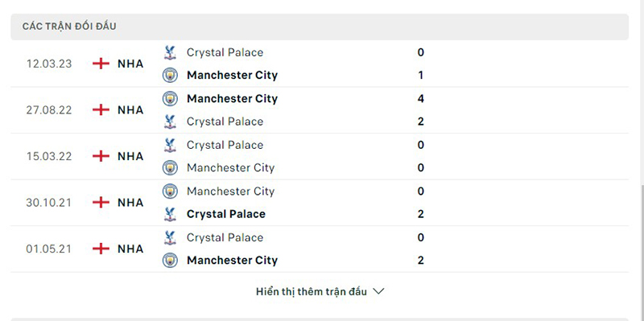Click date 01.05.21 in last row
Screen dimensions: 644x321
pos(49,249)
